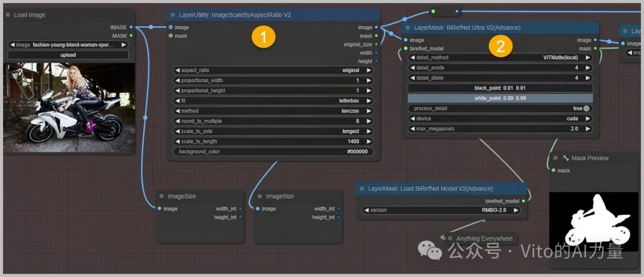The width and height of the screenshot is (644, 277).
Task: Collapse the Load BiRefNet Model V2 node dot
Action: 362,189
